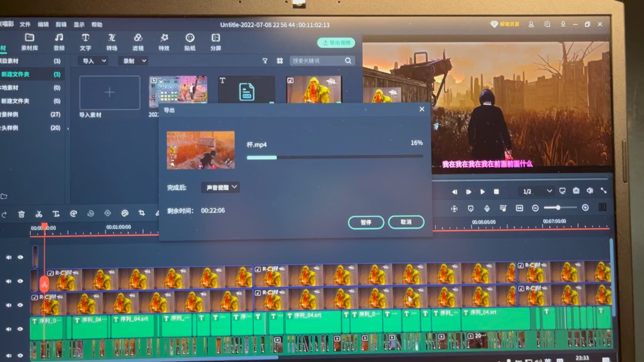Open the 转场 transitions icon
Viewport: 644px width, 362px height.
click(112, 38)
